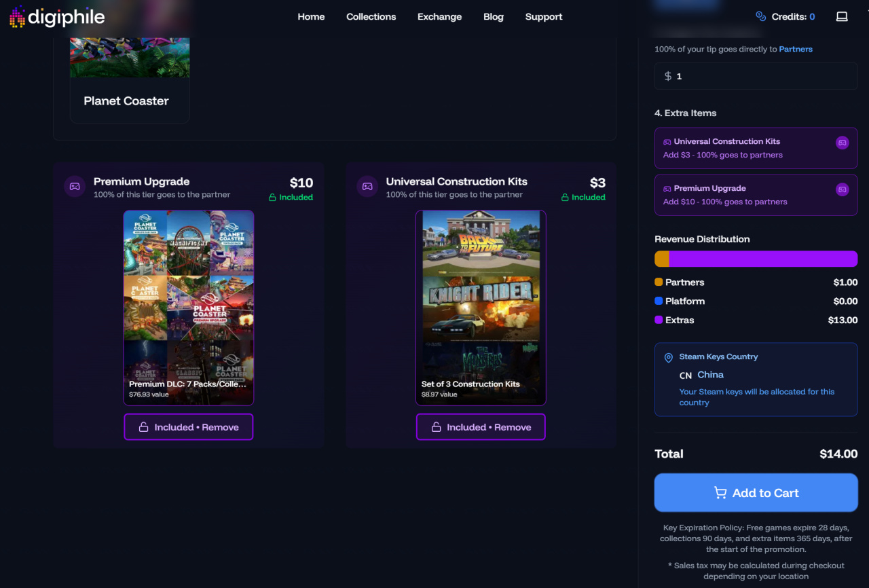
Task: Click the $10 Premium Upgrade price
Action: (301, 183)
